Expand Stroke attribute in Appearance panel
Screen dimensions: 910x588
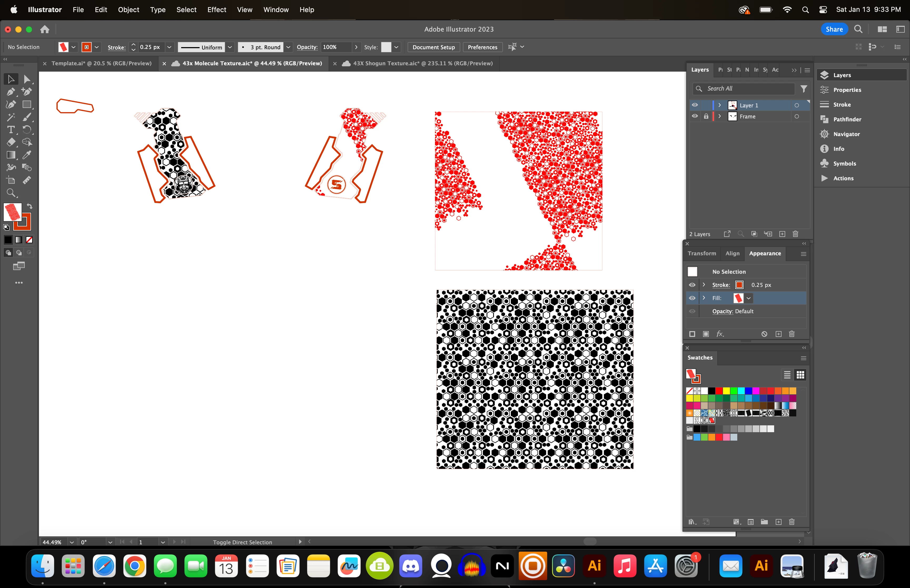click(x=704, y=285)
